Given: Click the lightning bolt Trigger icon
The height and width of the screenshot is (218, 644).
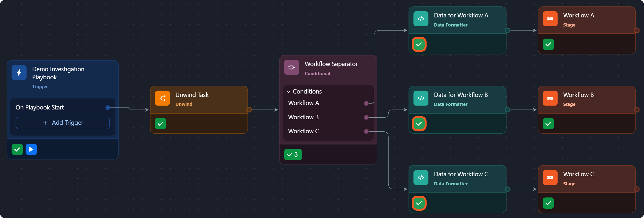Looking at the screenshot, I should (x=19, y=73).
